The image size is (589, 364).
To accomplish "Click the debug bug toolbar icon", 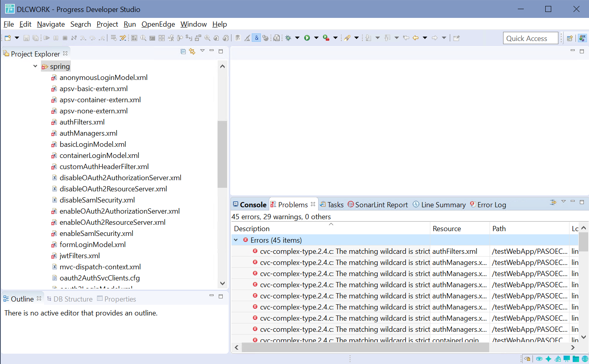I will click(288, 38).
